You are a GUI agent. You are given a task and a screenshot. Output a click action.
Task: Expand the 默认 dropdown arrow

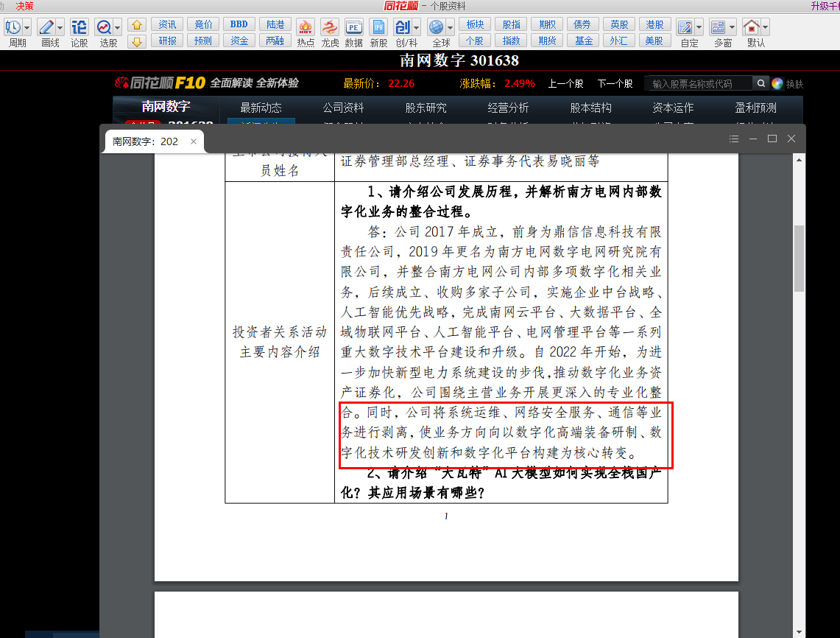tap(765, 27)
